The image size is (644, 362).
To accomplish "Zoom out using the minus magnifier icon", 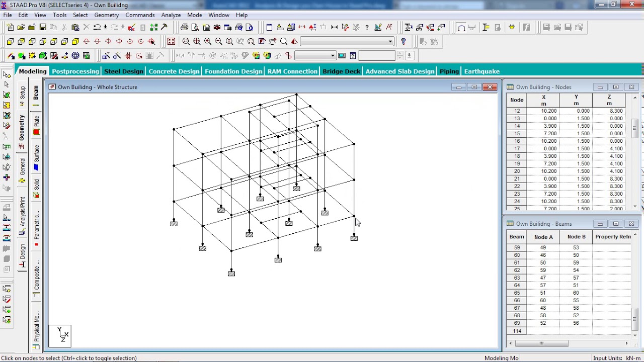I will 218,41.
